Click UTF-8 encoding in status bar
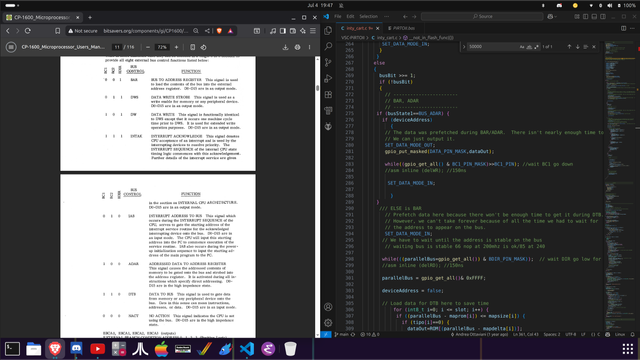The image size is (640, 360). coord(570,334)
